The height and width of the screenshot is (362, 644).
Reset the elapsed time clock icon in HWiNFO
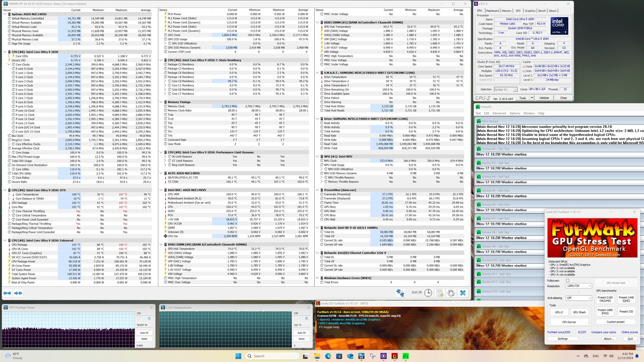coord(428,293)
